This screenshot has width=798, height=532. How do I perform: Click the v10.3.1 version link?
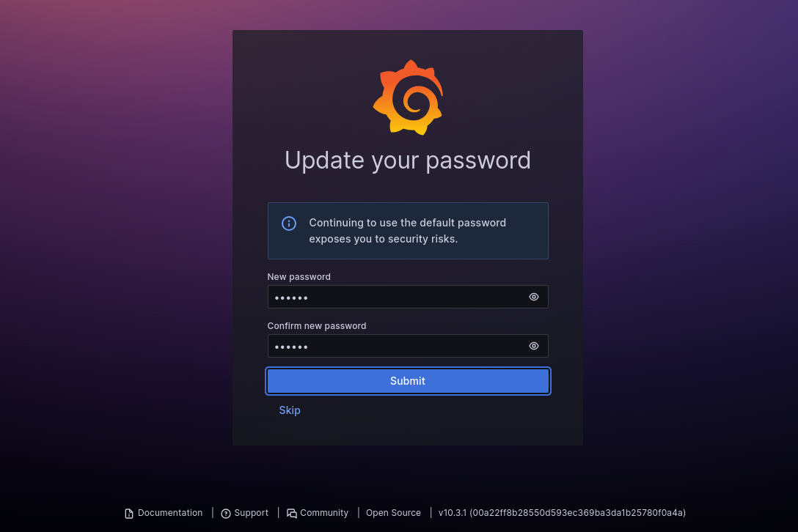pos(562,513)
